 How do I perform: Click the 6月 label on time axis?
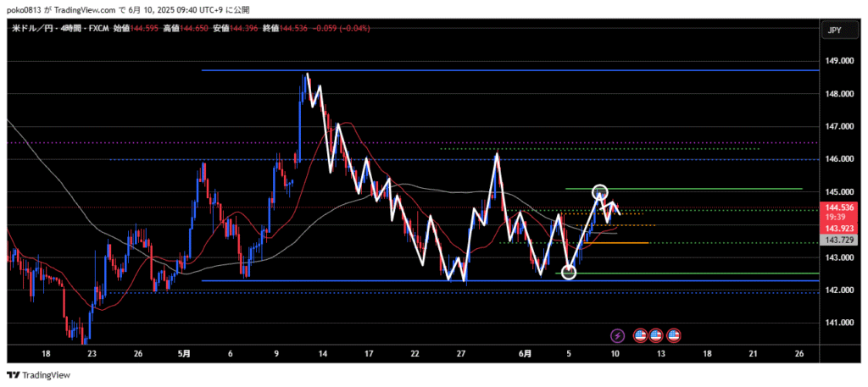(x=526, y=352)
